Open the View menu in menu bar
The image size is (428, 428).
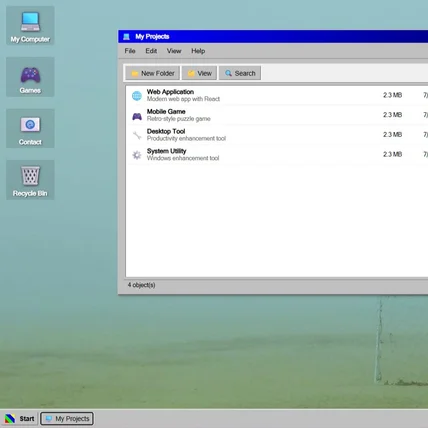pos(174,51)
